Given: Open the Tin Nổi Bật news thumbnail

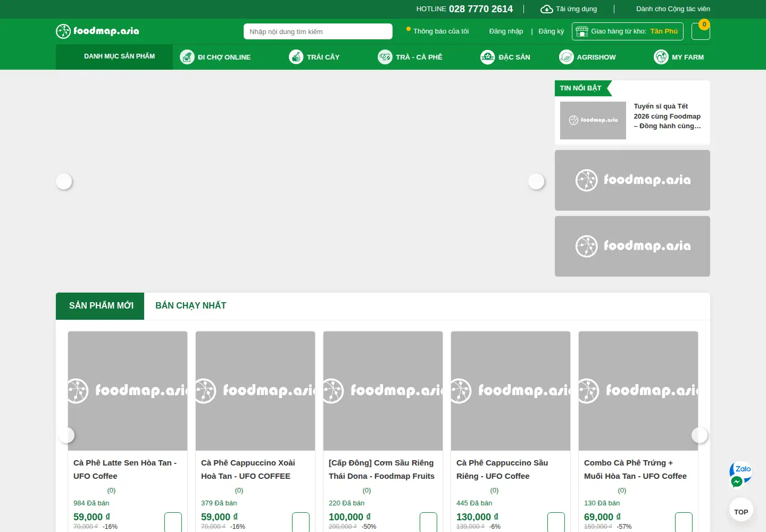Looking at the screenshot, I should point(593,120).
